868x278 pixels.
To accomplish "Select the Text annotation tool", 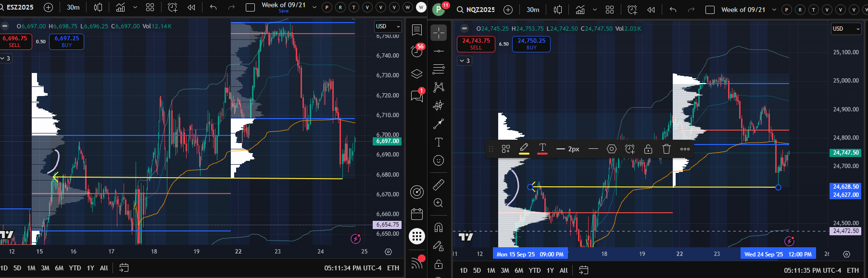I will tap(439, 142).
